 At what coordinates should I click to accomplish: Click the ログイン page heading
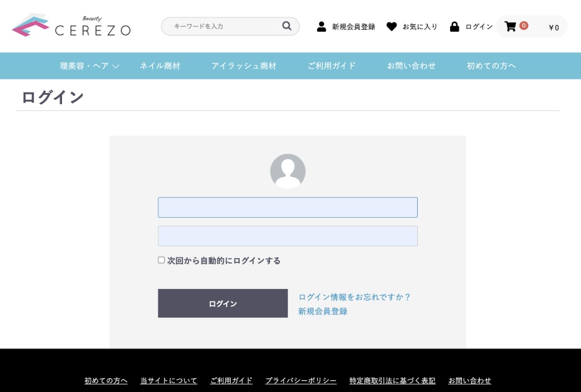53,97
